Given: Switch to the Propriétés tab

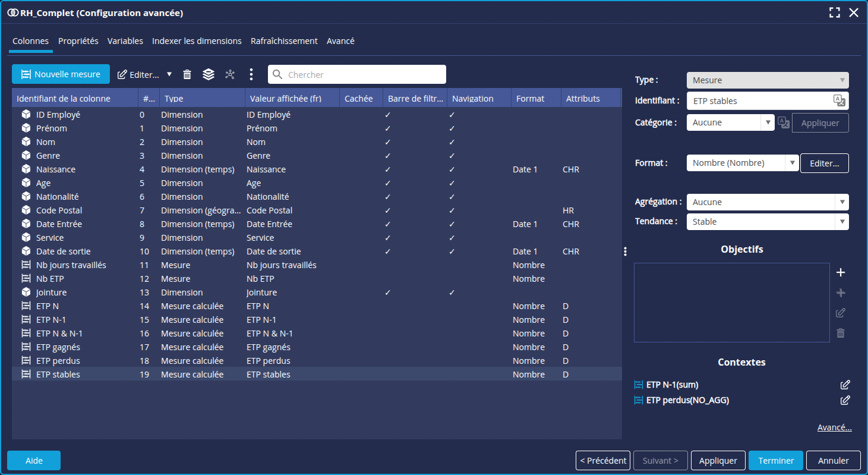Looking at the screenshot, I should (78, 41).
